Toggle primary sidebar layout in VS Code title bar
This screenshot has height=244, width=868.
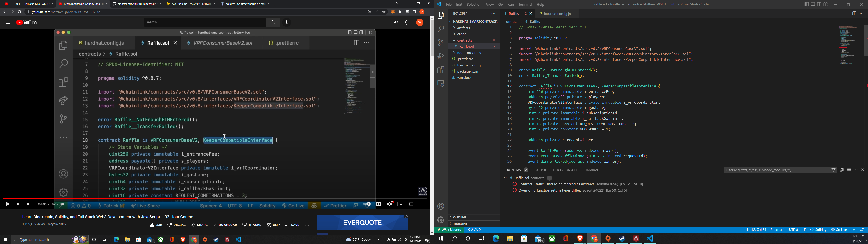click(806, 4)
